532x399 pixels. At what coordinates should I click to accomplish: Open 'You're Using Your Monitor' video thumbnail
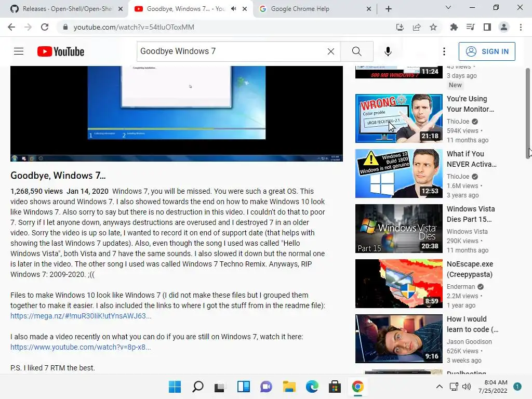point(398,118)
